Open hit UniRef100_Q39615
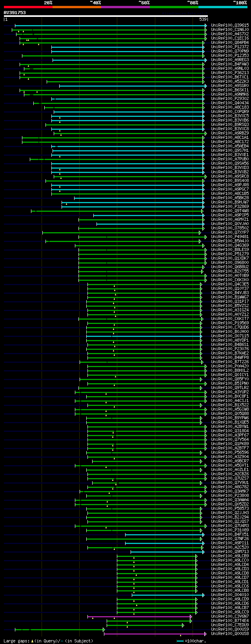Image resolution: width=251 pixels, height=644 pixels. [x=230, y=25]
